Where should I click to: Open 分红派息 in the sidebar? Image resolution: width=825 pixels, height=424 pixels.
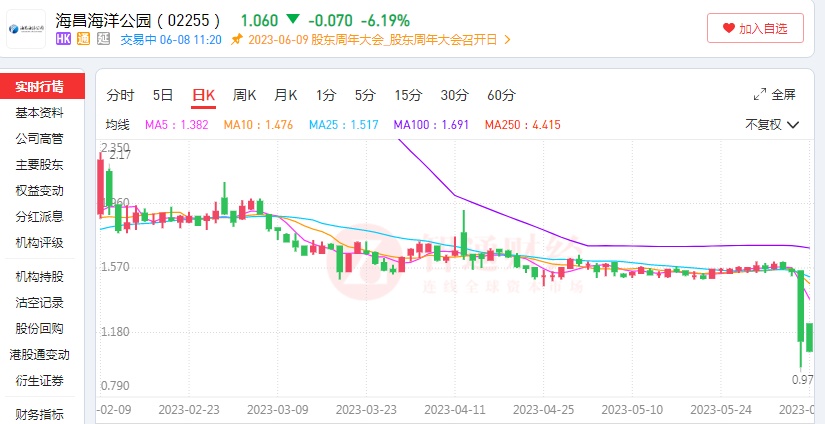tap(39, 217)
